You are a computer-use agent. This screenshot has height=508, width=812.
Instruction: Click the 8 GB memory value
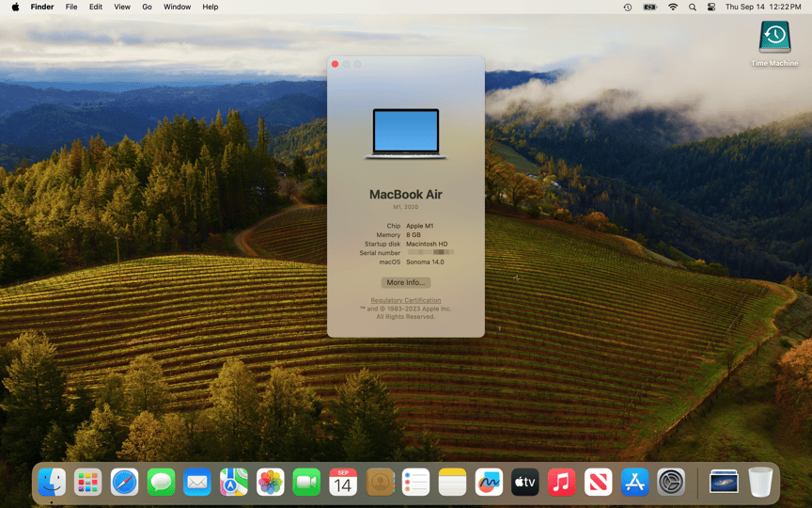tap(414, 235)
